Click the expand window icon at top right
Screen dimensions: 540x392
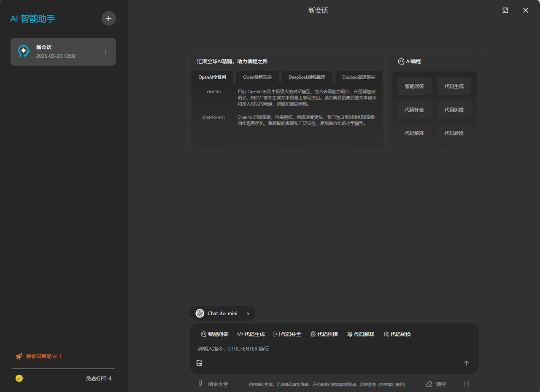click(505, 11)
